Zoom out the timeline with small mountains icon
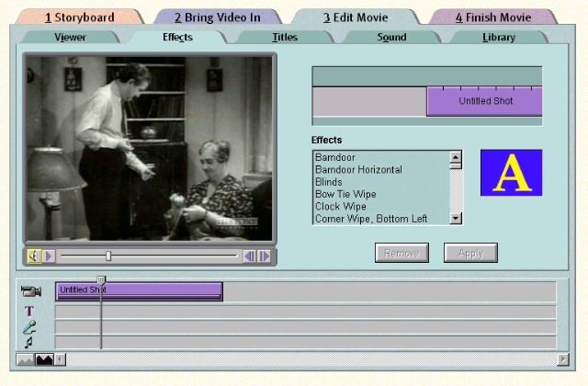This screenshot has width=588, height=386. tap(25, 359)
